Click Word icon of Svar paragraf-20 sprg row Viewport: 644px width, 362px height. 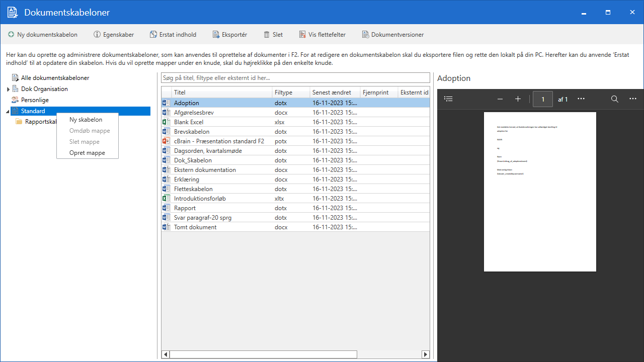(167, 218)
